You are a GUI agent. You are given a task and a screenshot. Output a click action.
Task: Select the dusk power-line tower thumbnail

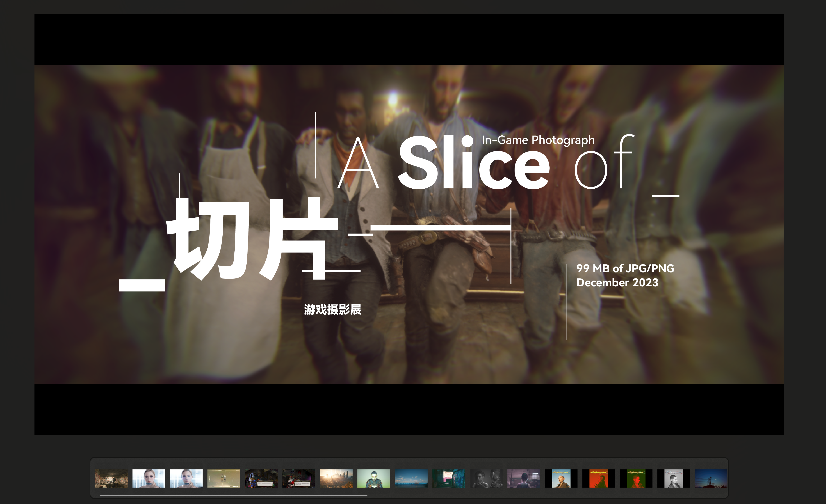click(x=711, y=478)
